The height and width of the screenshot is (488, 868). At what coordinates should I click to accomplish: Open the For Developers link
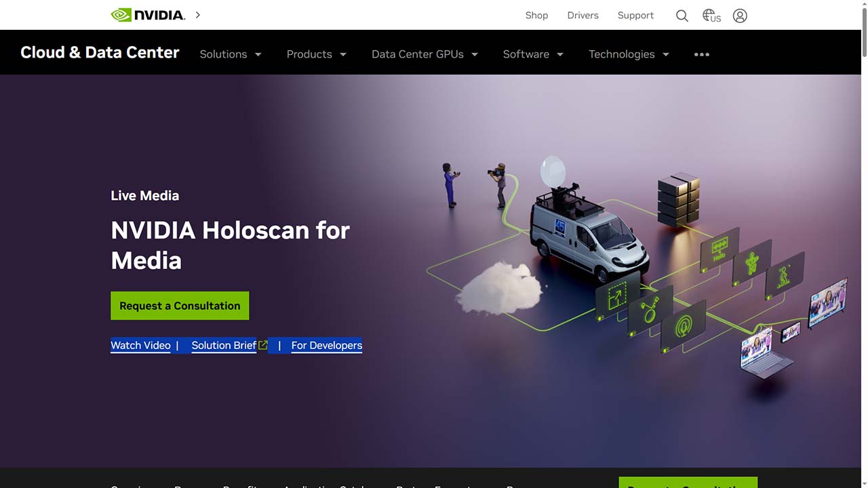click(326, 345)
